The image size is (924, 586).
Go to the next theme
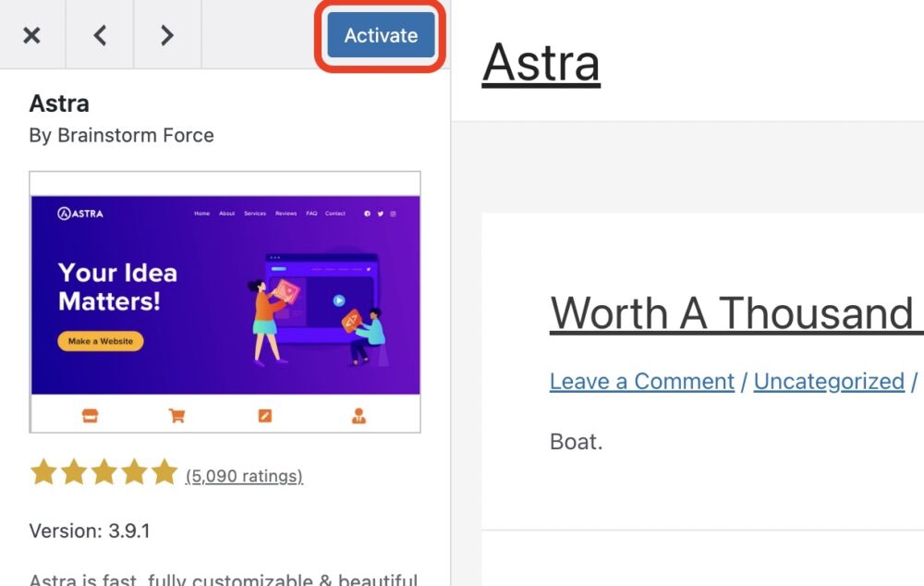click(x=167, y=35)
